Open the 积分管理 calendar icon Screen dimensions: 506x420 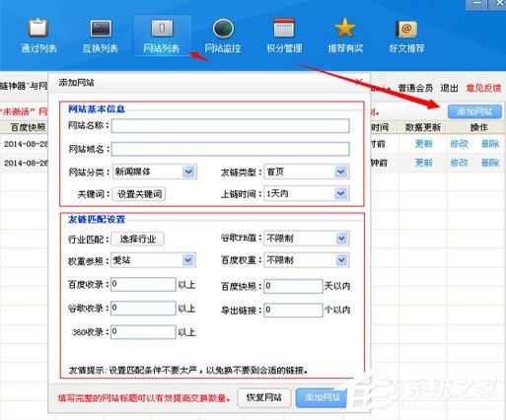(x=284, y=28)
